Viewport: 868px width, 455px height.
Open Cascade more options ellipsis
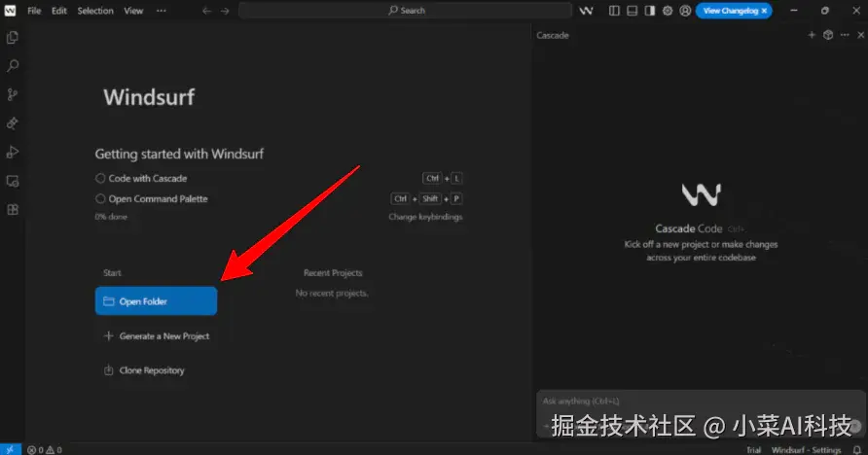point(845,35)
